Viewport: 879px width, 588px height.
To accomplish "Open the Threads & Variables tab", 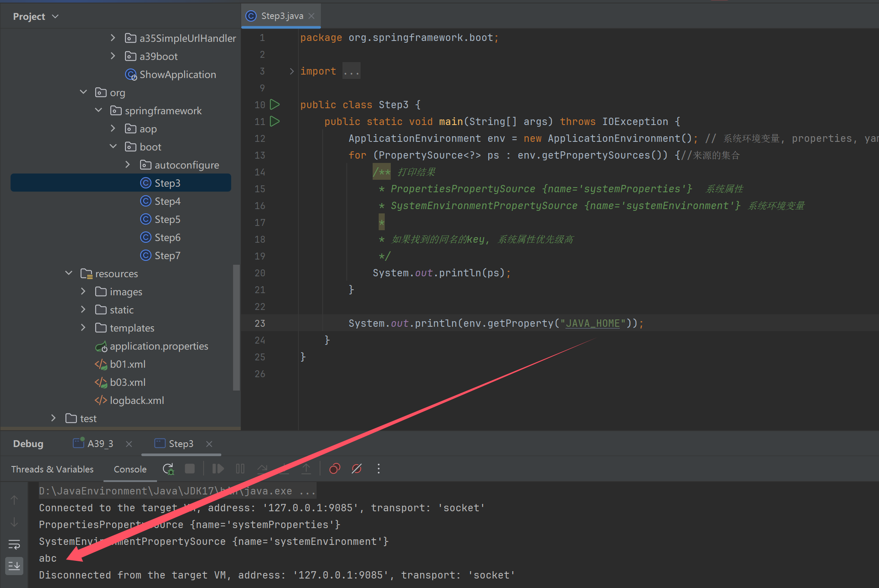I will pyautogui.click(x=52, y=469).
